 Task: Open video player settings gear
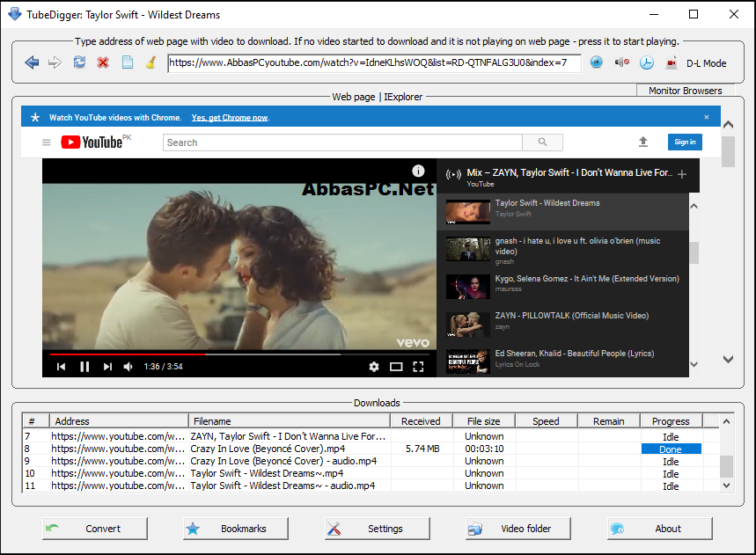click(374, 367)
